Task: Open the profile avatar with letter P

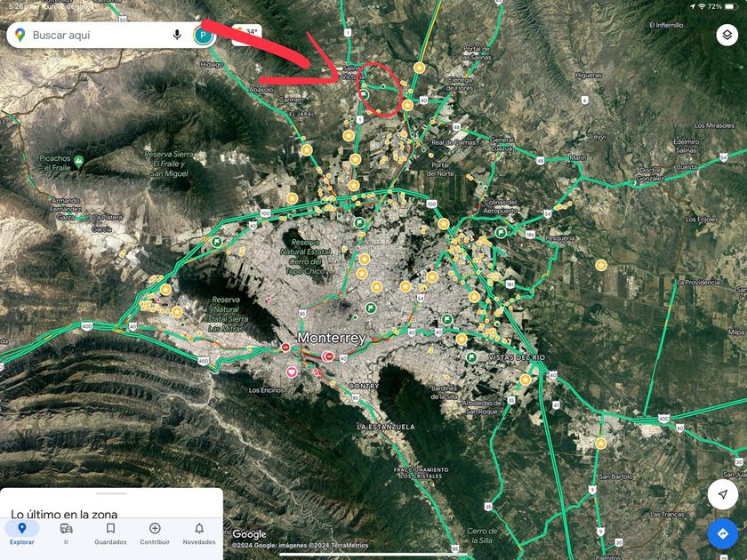Action: 204,36
